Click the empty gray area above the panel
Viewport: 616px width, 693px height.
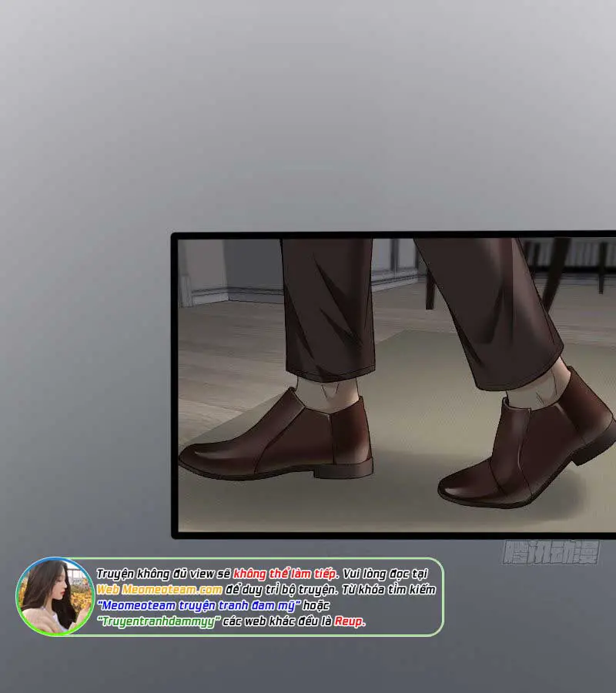pyautogui.click(x=308, y=115)
